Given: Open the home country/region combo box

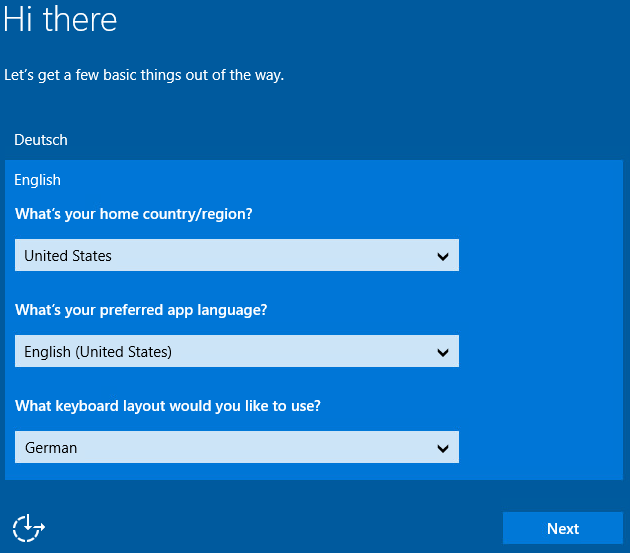Looking at the screenshot, I should [x=236, y=255].
